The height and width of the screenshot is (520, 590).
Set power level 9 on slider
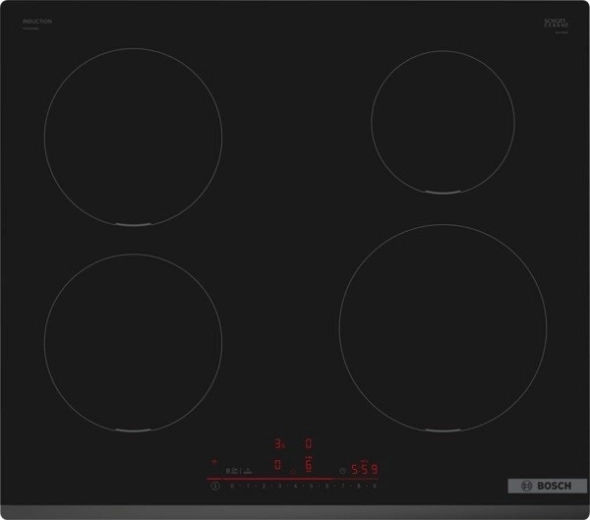click(x=374, y=486)
